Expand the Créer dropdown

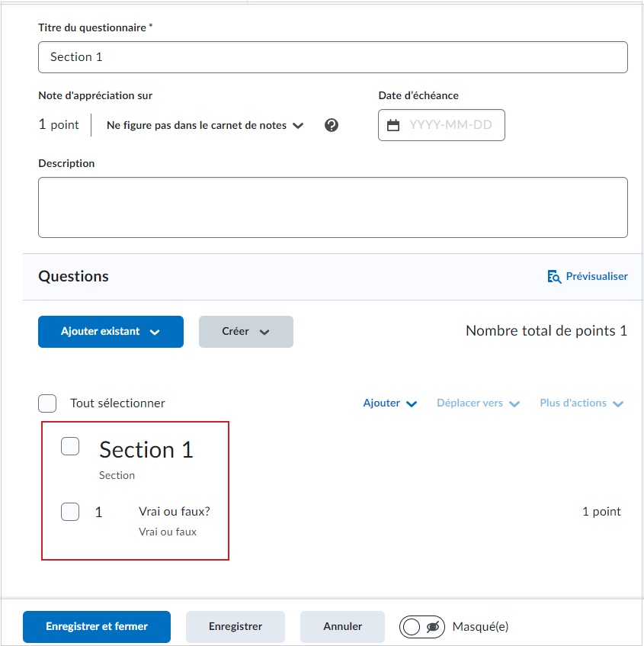click(246, 332)
